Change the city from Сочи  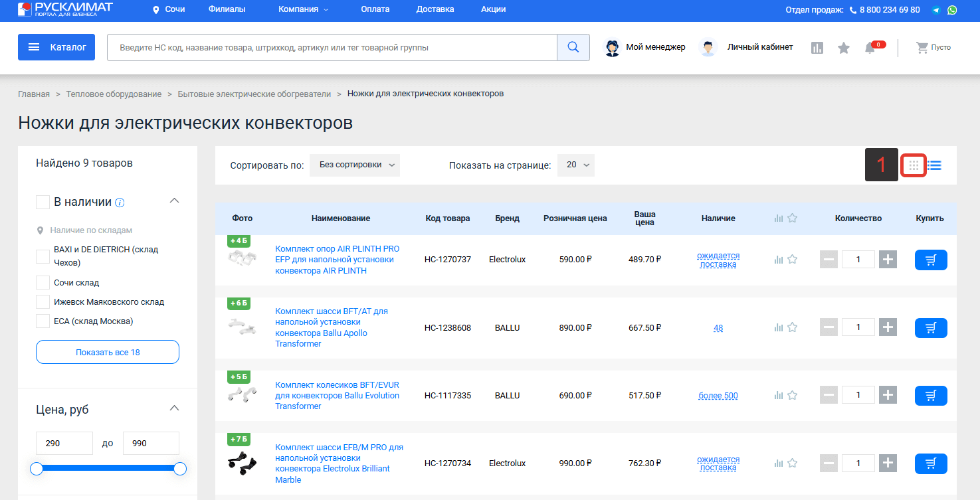click(169, 9)
